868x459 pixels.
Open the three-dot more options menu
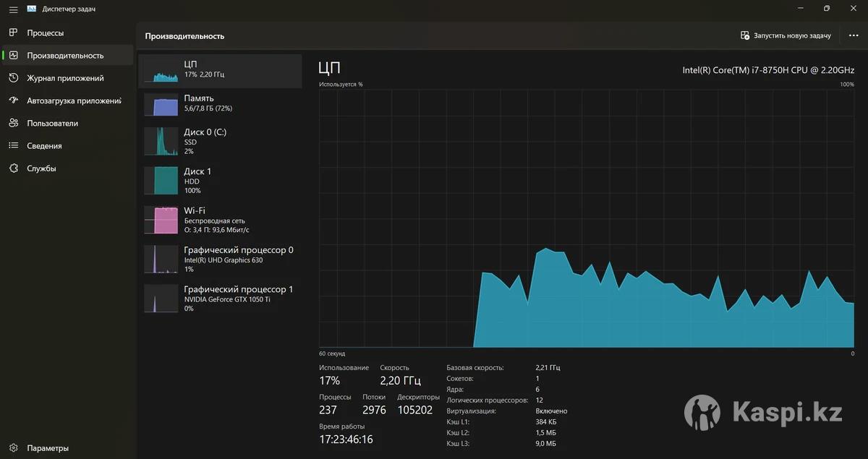[x=854, y=35]
